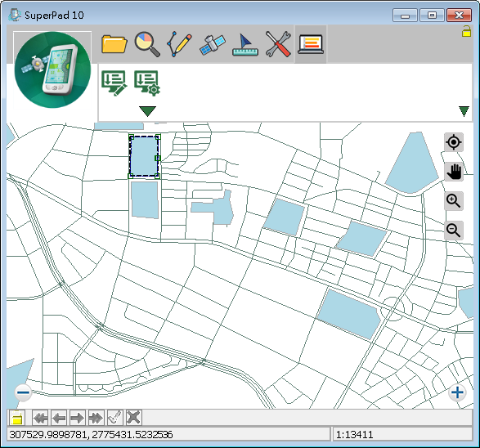Click the round minus zoom control

(x=23, y=392)
